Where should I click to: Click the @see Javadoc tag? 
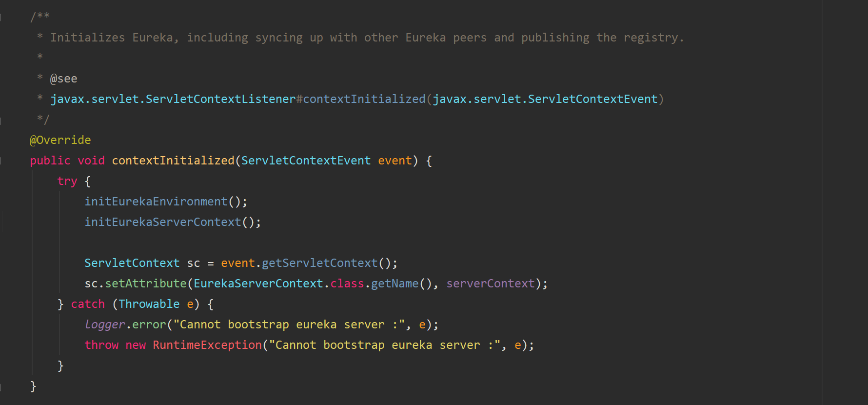click(x=64, y=79)
